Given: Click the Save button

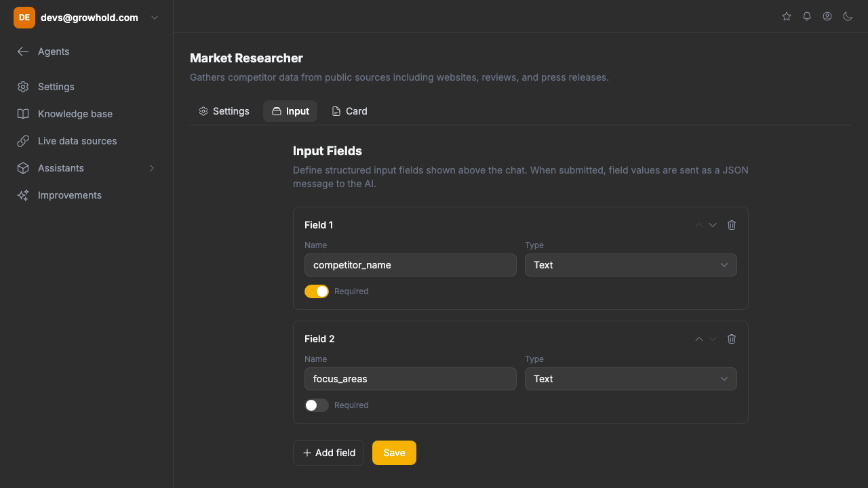Looking at the screenshot, I should [x=394, y=452].
